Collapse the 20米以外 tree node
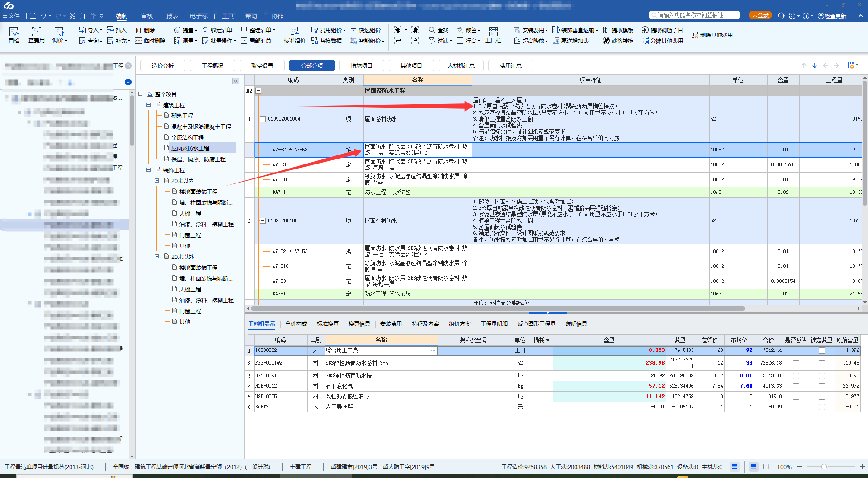Screen dimensions: 868x478 [x=156, y=257]
